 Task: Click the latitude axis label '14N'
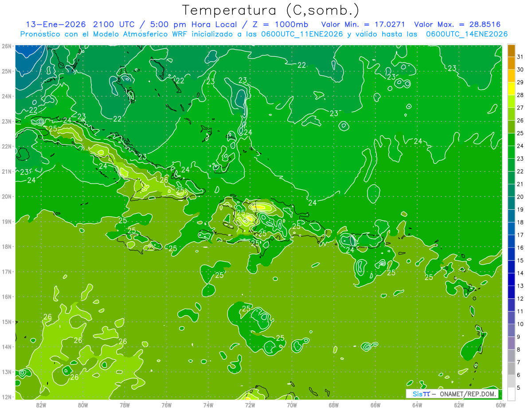click(x=6, y=347)
